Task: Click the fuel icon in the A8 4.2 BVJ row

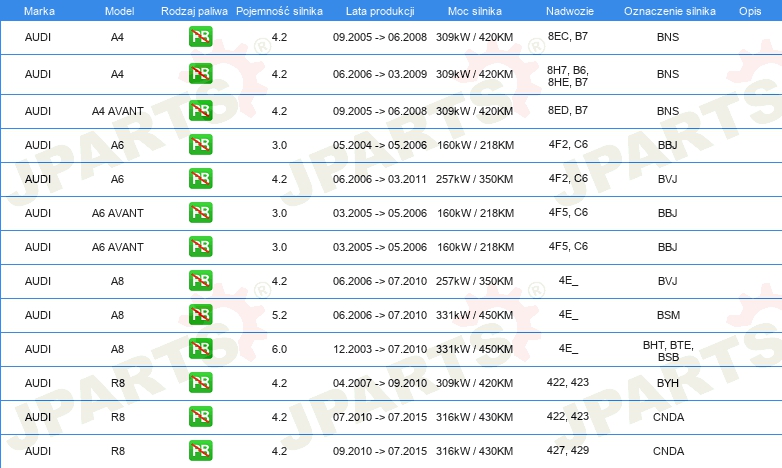Action: point(200,280)
